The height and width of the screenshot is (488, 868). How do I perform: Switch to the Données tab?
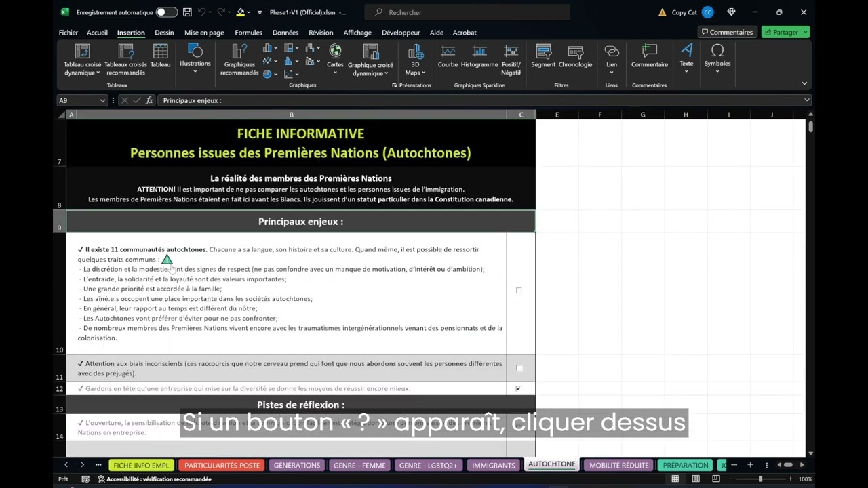(x=285, y=33)
